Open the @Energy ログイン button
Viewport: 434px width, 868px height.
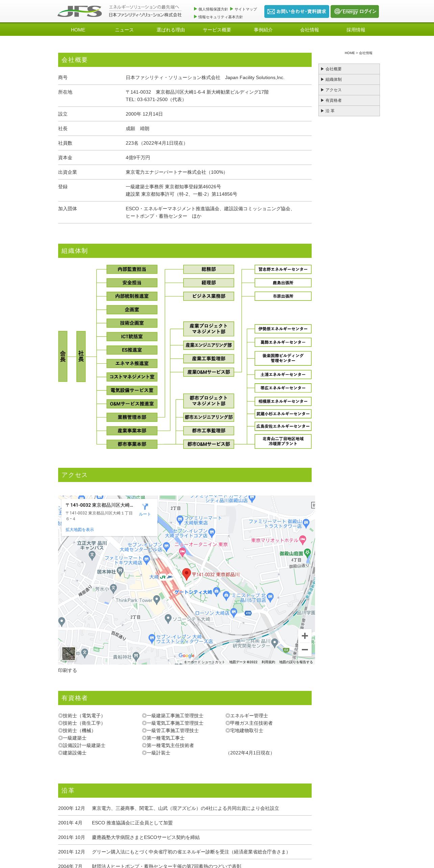[355, 11]
